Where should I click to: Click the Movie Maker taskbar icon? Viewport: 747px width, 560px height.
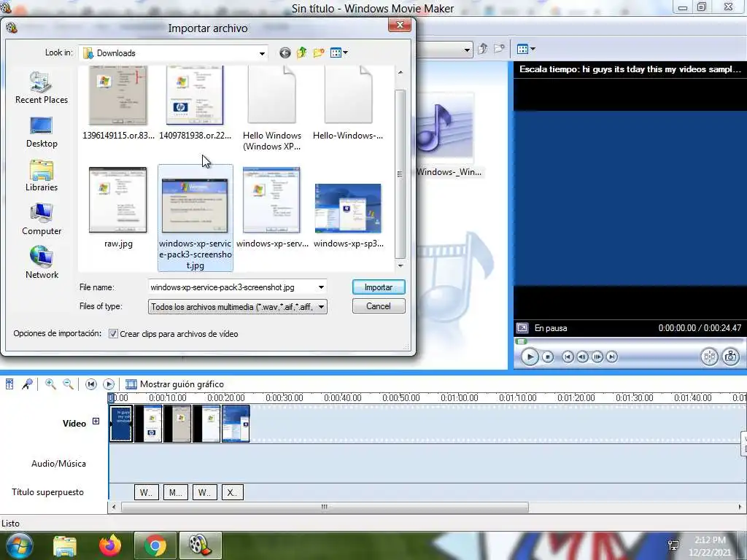(200, 545)
